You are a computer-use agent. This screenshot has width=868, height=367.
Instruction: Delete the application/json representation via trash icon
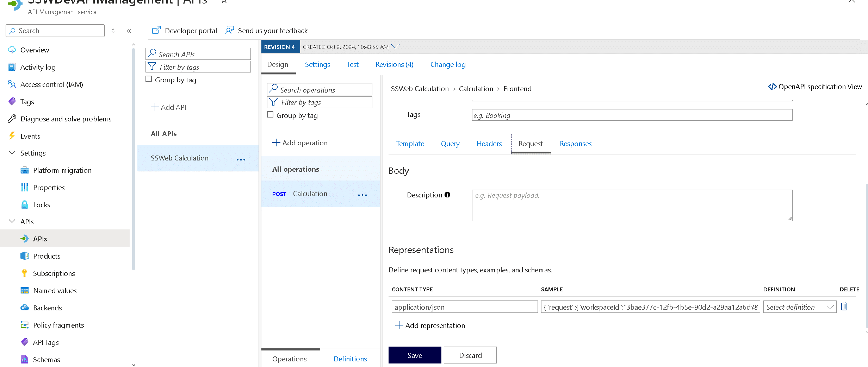click(x=844, y=306)
